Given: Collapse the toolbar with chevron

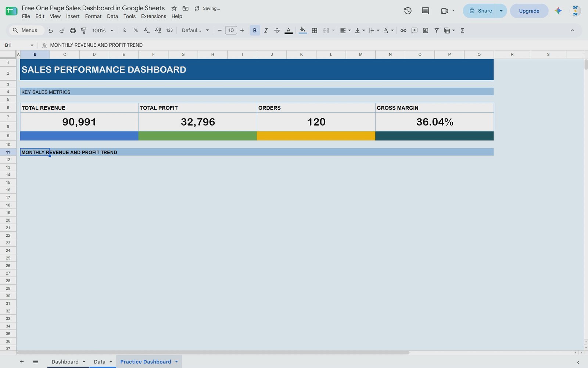Looking at the screenshot, I should pos(572,31).
